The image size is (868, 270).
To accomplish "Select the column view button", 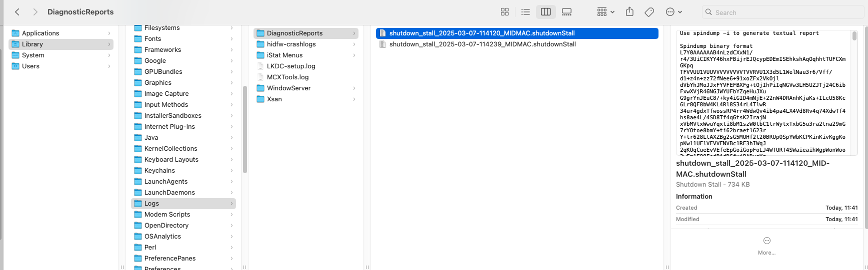I will click(545, 12).
